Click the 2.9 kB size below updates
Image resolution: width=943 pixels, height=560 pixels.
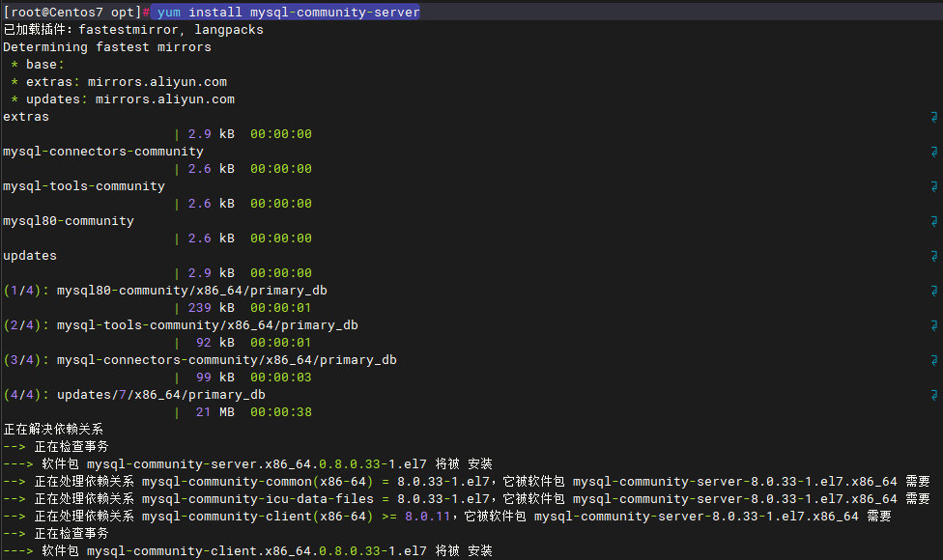pos(211,273)
